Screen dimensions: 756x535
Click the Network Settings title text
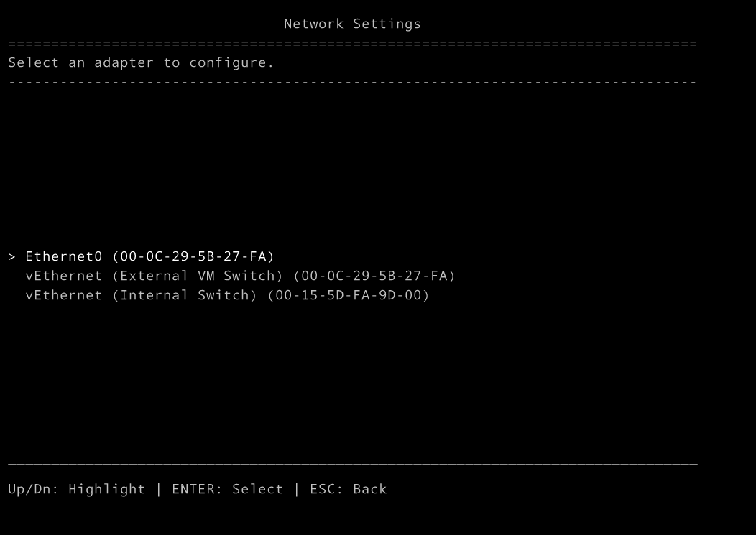(352, 24)
